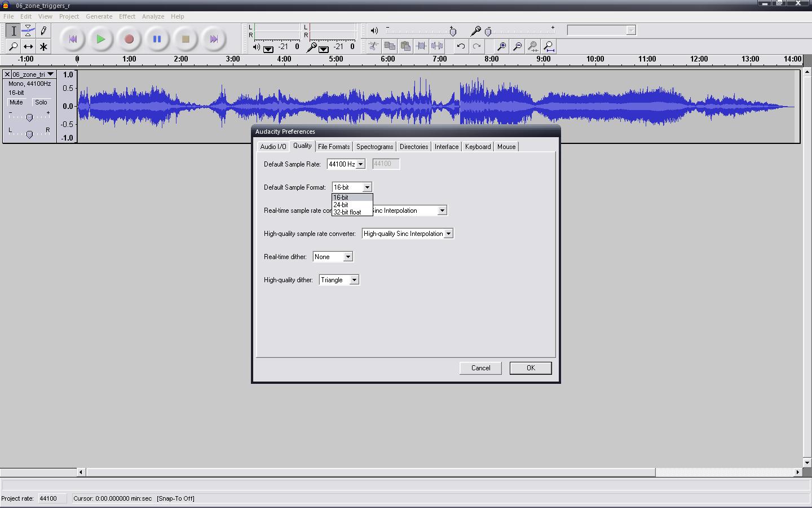
Task: Select the Envelope tool
Action: (28, 31)
